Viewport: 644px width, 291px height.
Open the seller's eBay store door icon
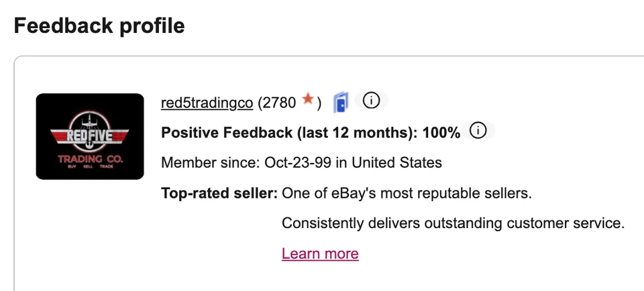coord(341,103)
